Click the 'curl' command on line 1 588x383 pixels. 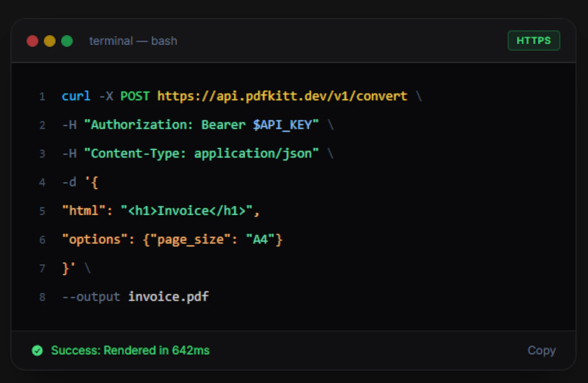76,96
